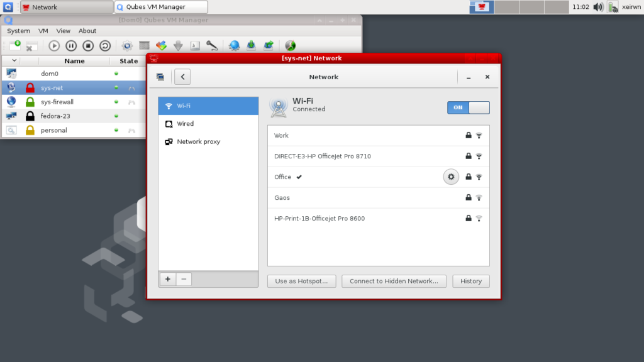Connect to the Gaos Wi-Fi network
The width and height of the screenshot is (644, 362).
[378, 198]
